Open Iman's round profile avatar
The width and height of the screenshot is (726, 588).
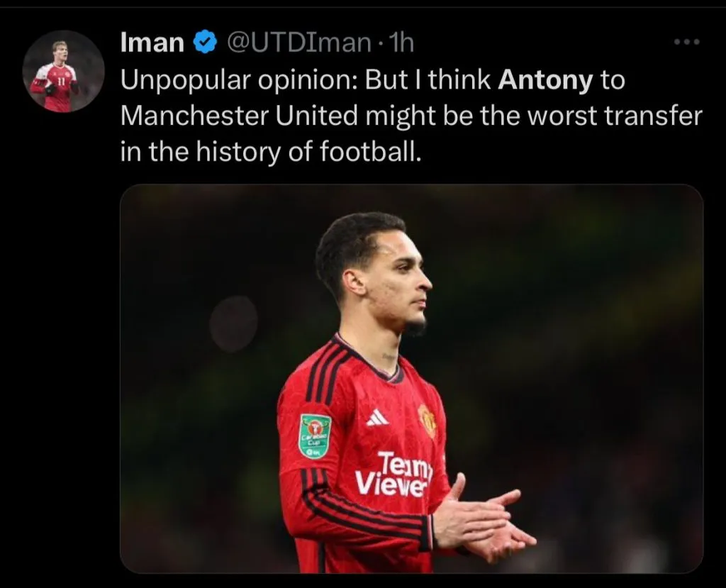[x=63, y=71]
